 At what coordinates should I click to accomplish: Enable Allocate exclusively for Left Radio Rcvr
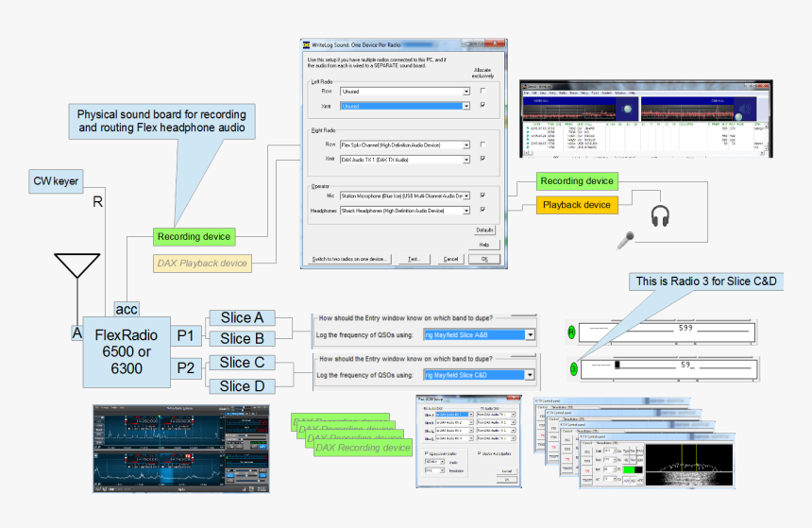(482, 91)
